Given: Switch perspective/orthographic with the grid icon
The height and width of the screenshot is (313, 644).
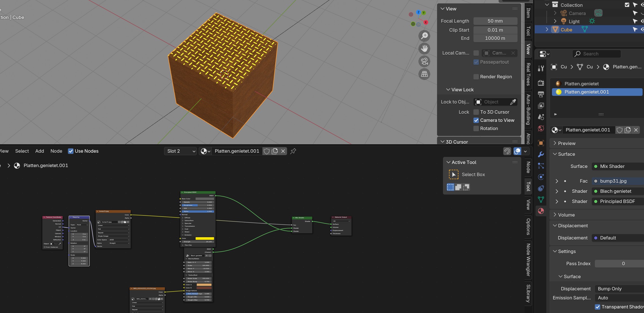Looking at the screenshot, I should 424,74.
